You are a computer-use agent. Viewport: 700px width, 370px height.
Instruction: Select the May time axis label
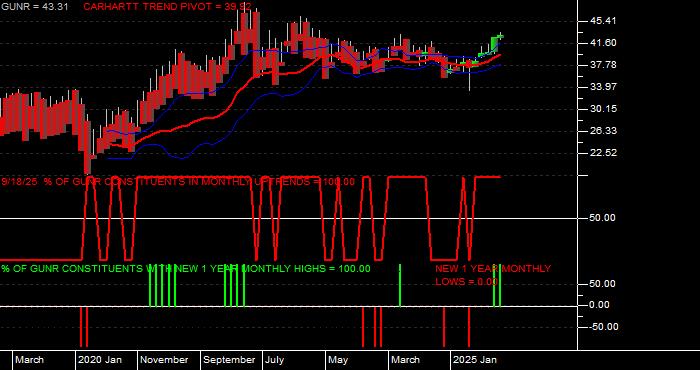click(338, 360)
